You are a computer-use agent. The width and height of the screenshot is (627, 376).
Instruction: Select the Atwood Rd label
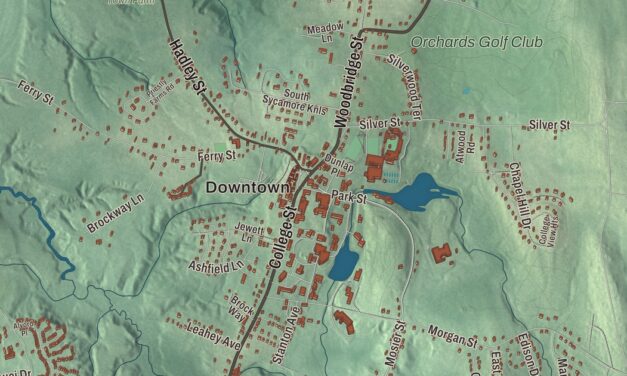[x=465, y=147]
